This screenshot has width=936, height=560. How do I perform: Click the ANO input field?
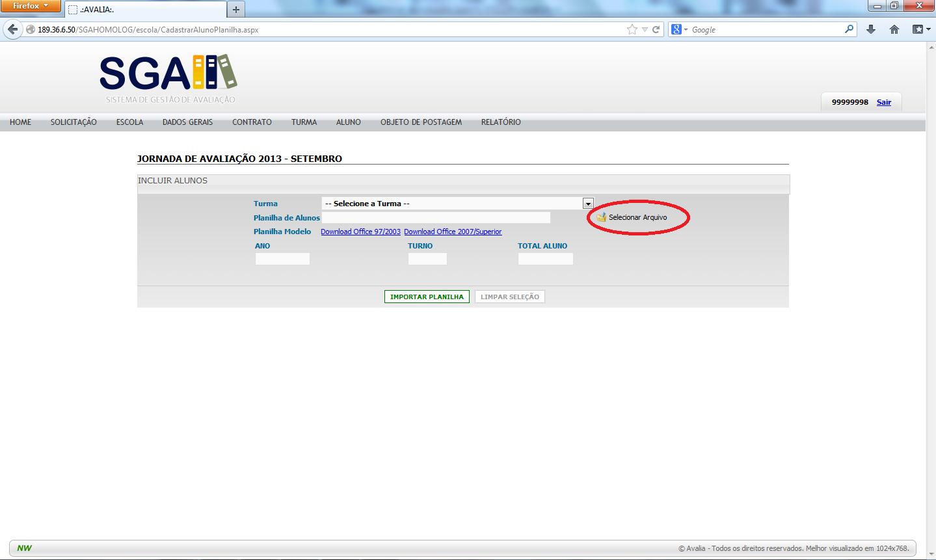coord(282,259)
